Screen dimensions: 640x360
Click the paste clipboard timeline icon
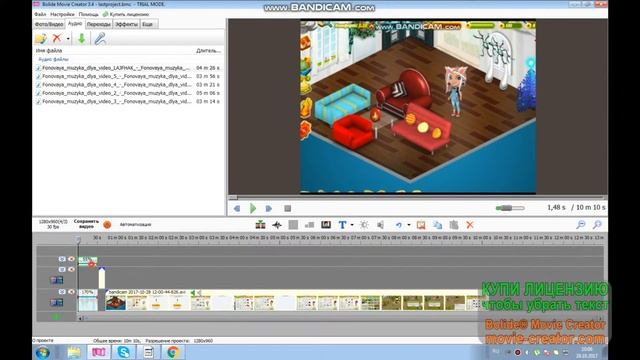pos(453,225)
